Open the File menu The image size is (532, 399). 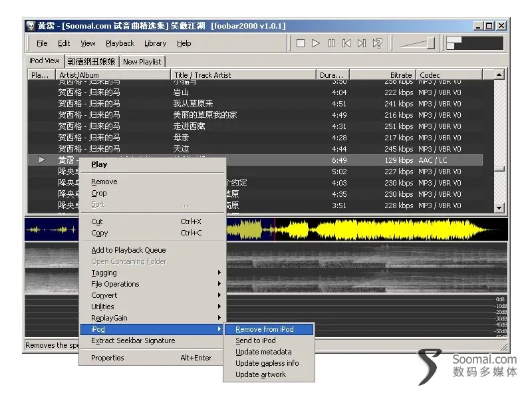pos(42,43)
